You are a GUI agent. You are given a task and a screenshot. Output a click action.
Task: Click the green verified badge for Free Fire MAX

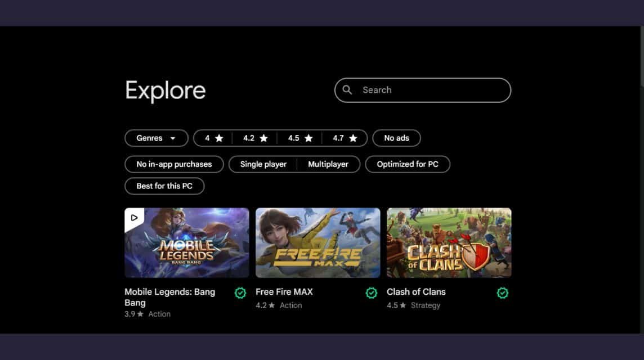point(372,293)
